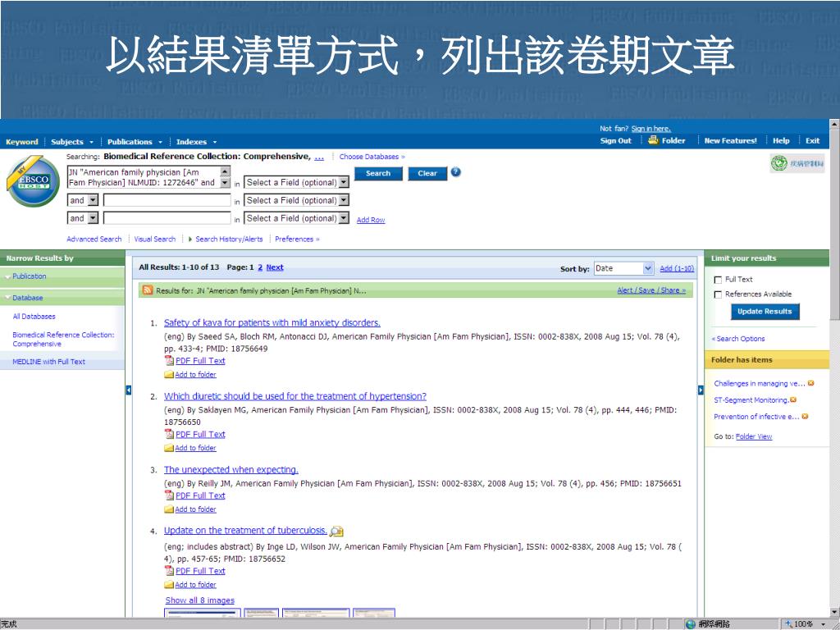Image resolution: width=840 pixels, height=630 pixels.
Task: Open the Subjects menu
Action: pos(72,142)
